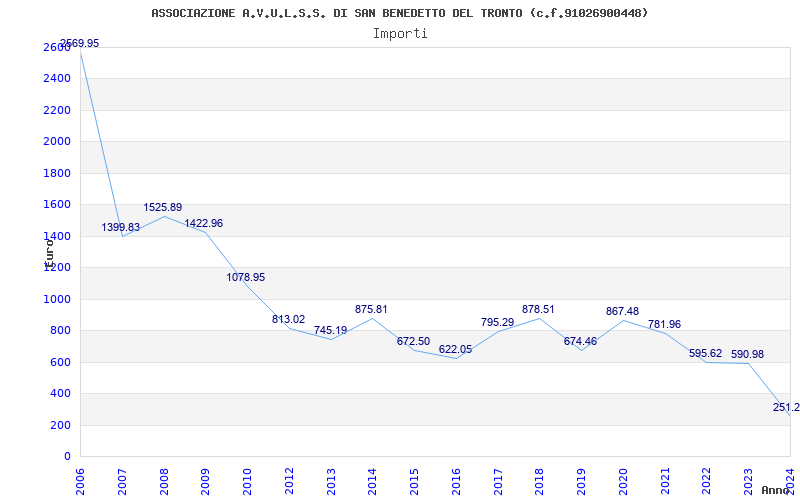
Task: Select the data label 1078.95
Action: tap(245, 278)
